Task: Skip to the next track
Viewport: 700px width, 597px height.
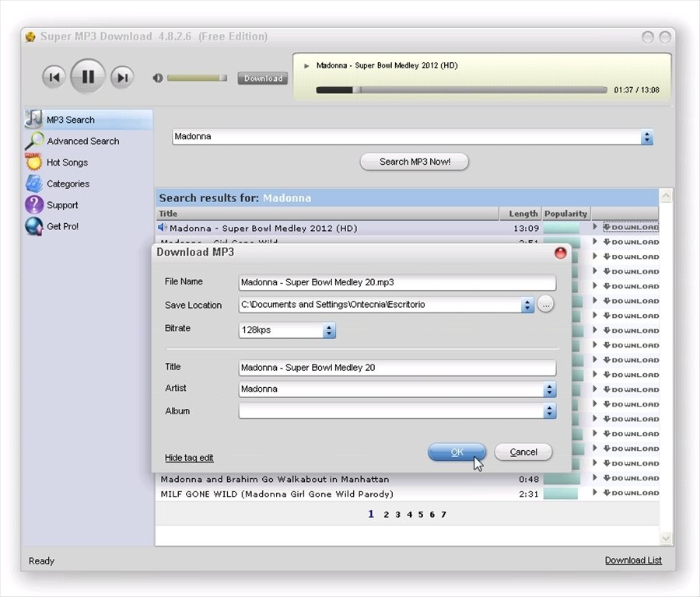Action: coord(122,77)
